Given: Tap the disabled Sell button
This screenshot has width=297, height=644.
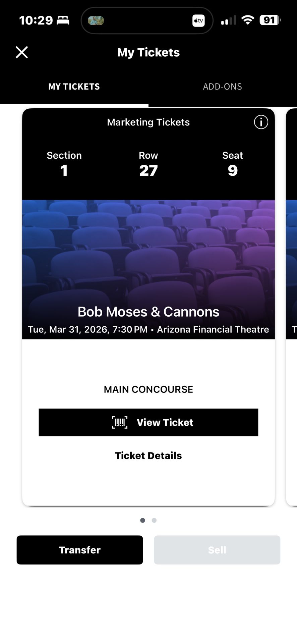Looking at the screenshot, I should tap(217, 550).
